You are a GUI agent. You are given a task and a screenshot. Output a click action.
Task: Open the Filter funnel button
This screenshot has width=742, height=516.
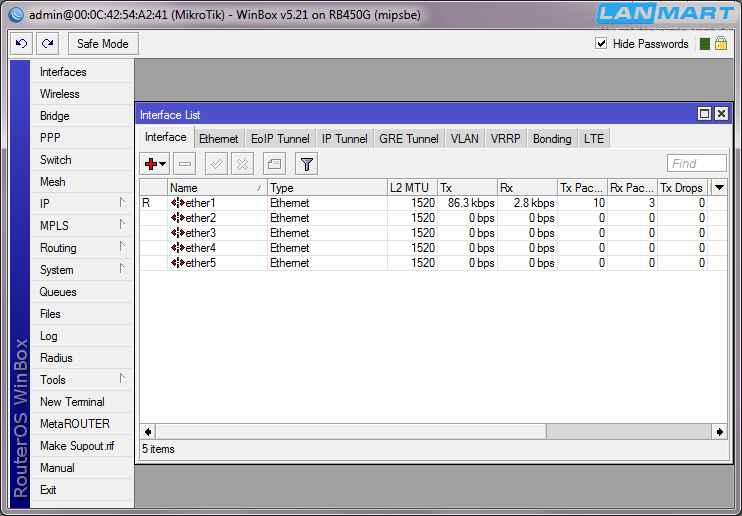click(306, 164)
